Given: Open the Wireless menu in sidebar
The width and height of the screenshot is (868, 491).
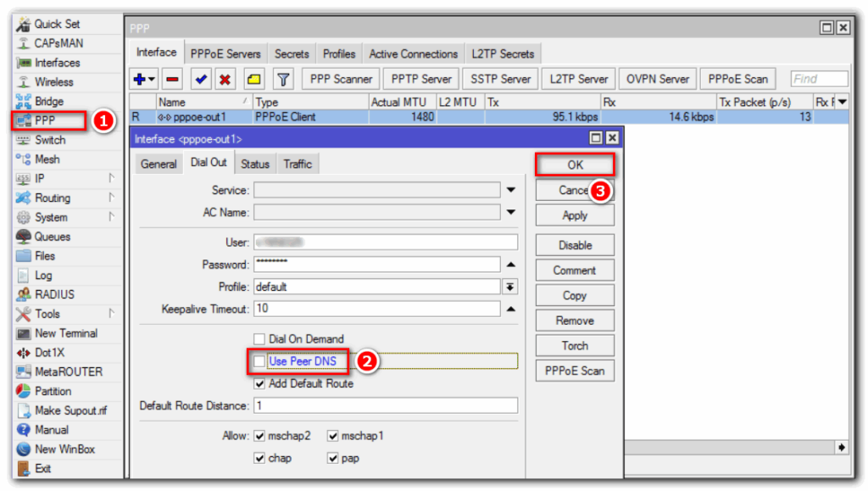Looking at the screenshot, I should pyautogui.click(x=53, y=82).
